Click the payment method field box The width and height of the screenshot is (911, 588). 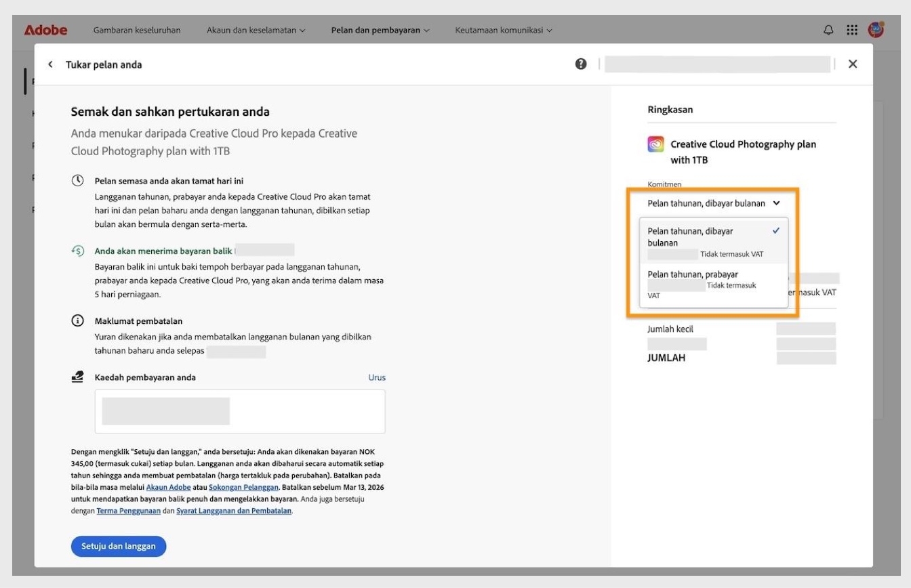point(240,411)
